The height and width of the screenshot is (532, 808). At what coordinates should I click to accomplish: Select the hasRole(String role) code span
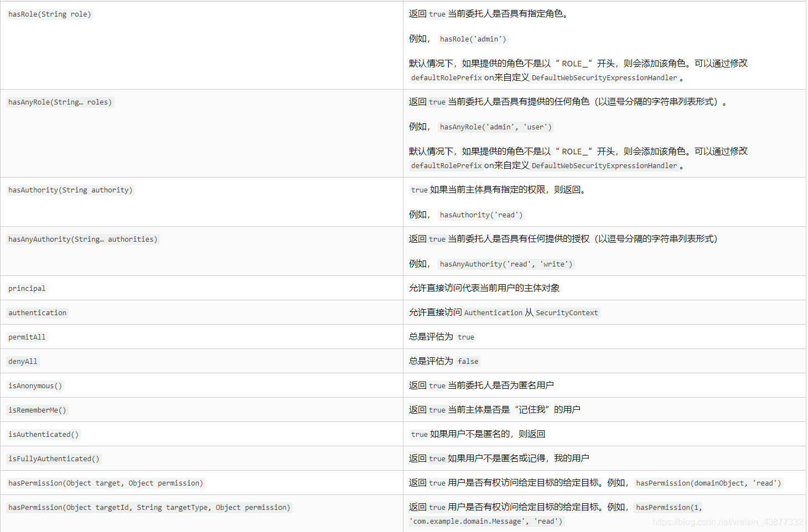coord(49,14)
